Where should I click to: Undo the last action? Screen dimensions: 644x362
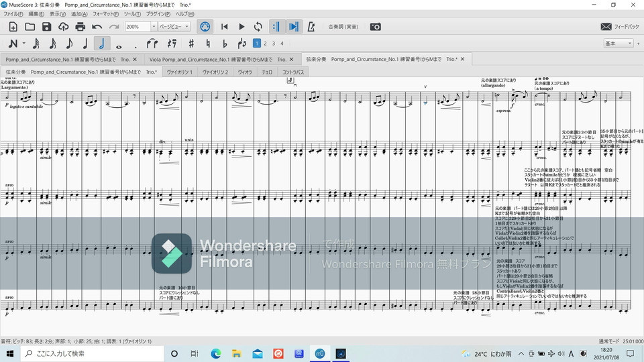tap(97, 27)
